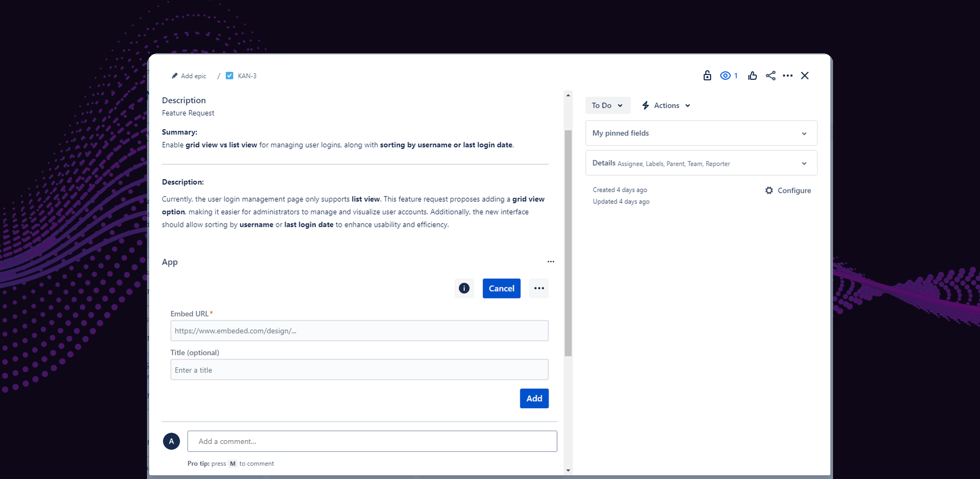Screen dimensions: 980x479
Task: Click the unrestricted access lock icon
Action: coord(707,75)
